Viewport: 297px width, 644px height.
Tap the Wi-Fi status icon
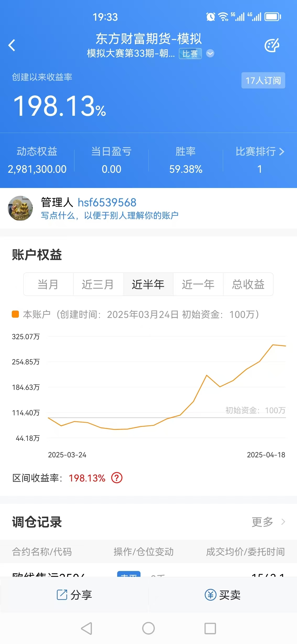point(224,17)
